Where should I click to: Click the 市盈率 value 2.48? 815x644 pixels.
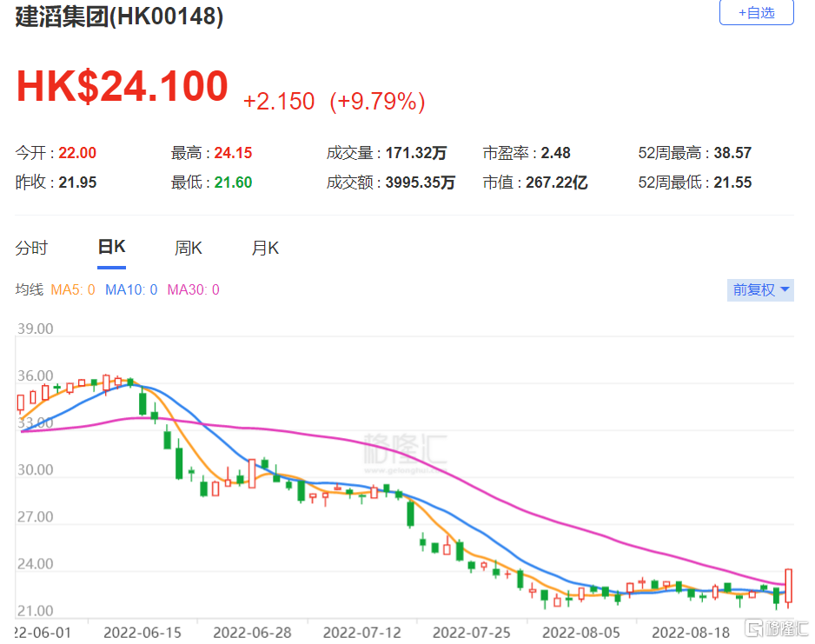[555, 153]
